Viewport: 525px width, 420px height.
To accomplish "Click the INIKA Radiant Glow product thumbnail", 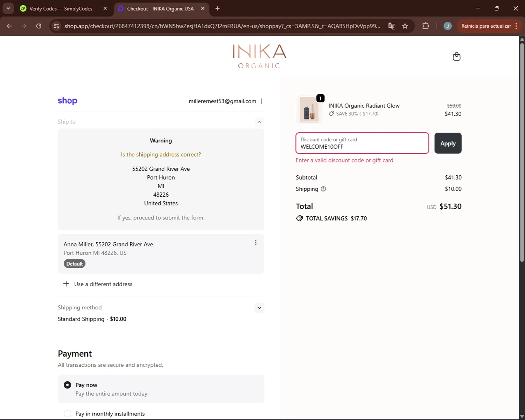I will (309, 110).
